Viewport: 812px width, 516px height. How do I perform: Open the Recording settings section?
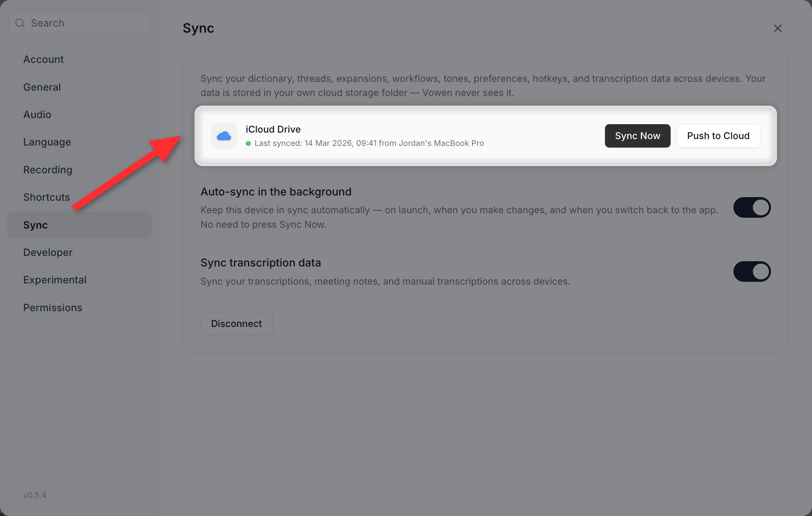click(79, 170)
